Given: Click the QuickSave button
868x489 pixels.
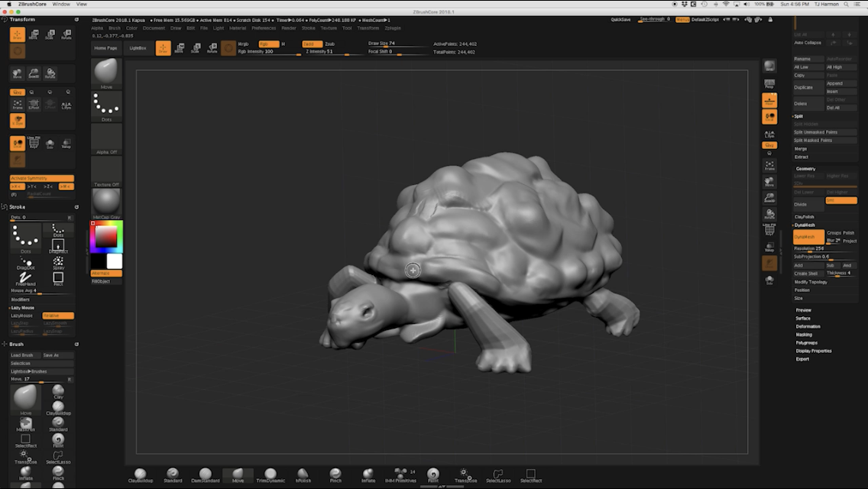Looking at the screenshot, I should [620, 19].
